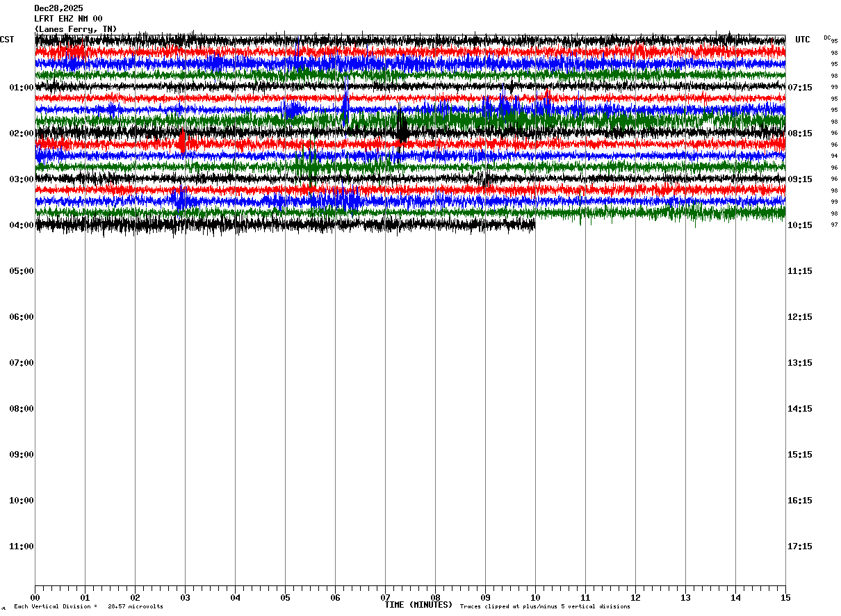Pick minute 13 on the bottom axis
The height and width of the screenshot is (616, 841).
(x=685, y=597)
